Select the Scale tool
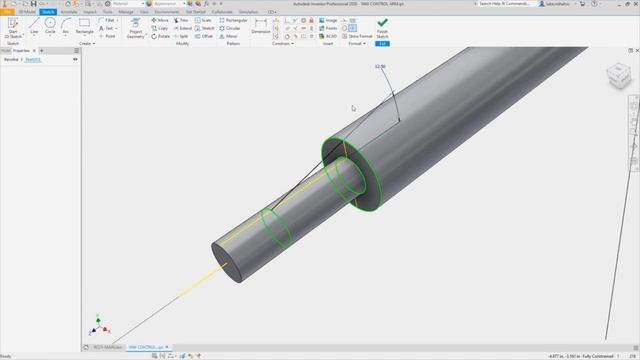Screen dimensions: 640x360 [203, 20]
